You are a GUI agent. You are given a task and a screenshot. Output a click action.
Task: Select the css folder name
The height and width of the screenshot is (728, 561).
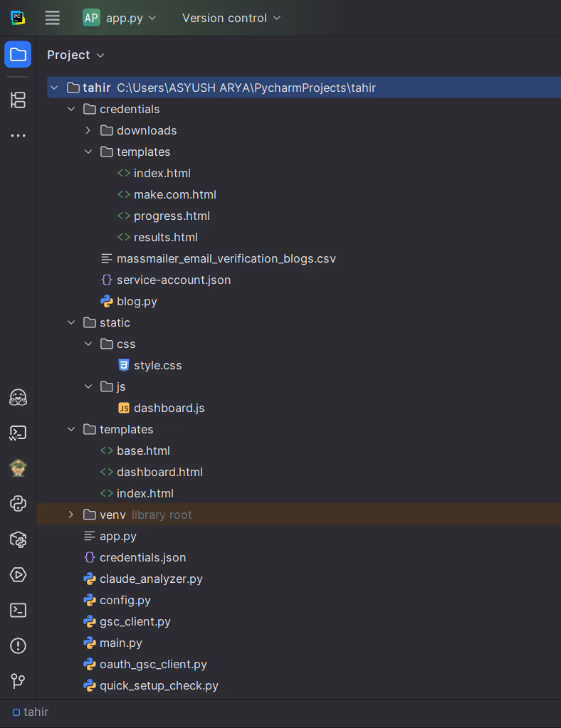point(126,344)
